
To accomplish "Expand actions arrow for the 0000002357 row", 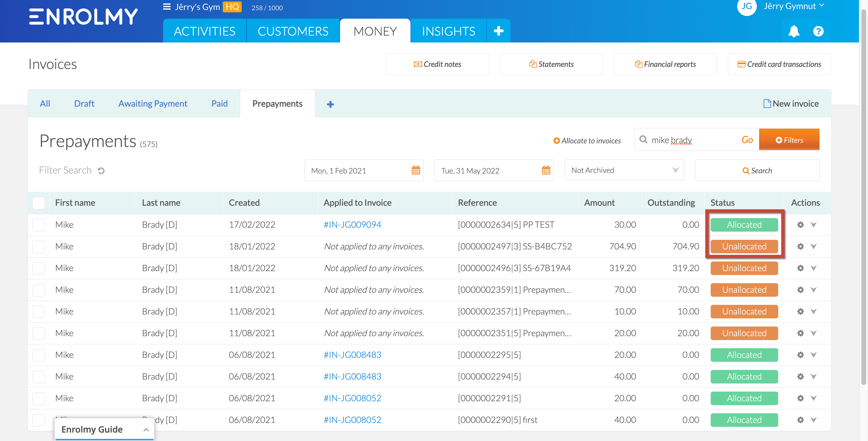I will (x=813, y=312).
